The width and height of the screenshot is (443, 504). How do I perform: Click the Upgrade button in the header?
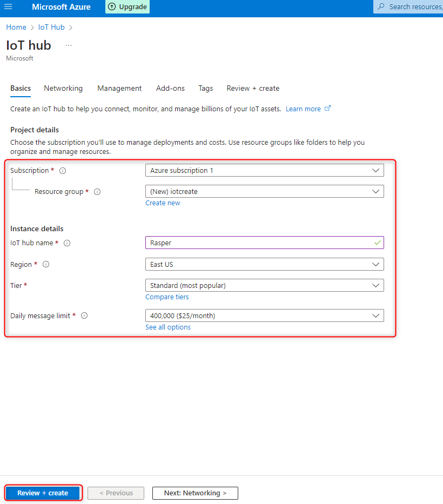[x=127, y=6]
